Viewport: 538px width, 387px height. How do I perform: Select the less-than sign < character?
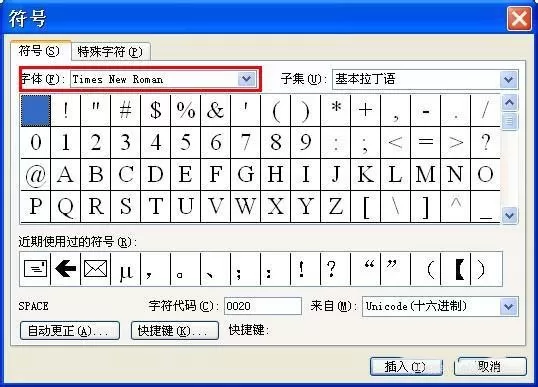pyautogui.click(x=395, y=142)
